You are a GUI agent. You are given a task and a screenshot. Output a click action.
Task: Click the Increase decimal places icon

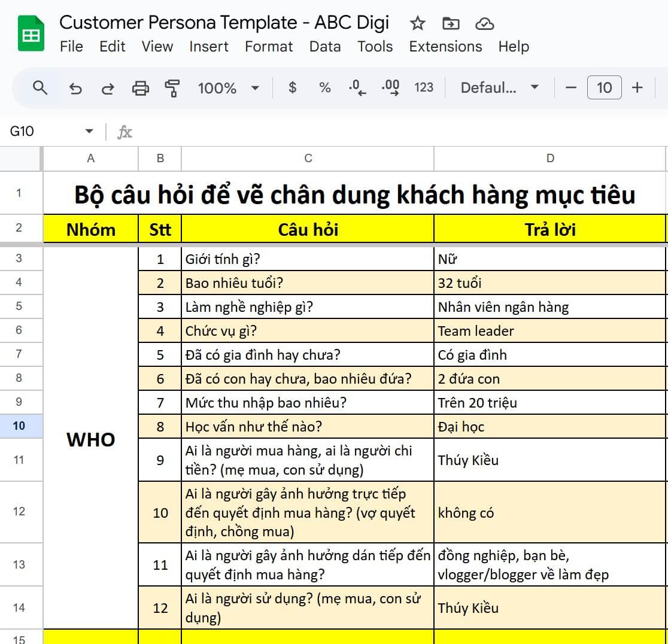coord(390,87)
